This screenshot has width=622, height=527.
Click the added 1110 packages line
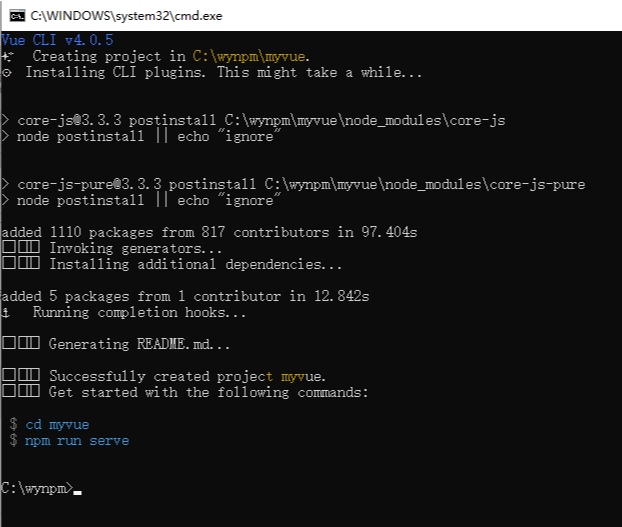click(x=209, y=232)
